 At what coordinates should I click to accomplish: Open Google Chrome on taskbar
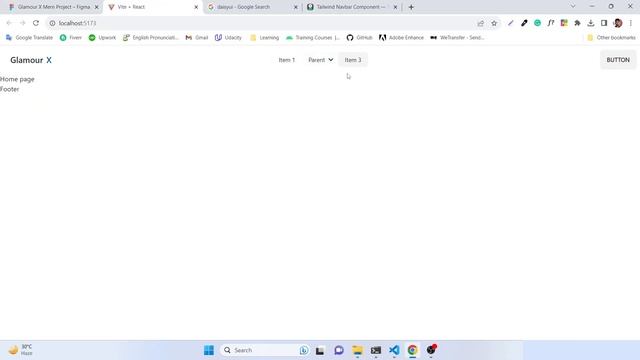[413, 350]
